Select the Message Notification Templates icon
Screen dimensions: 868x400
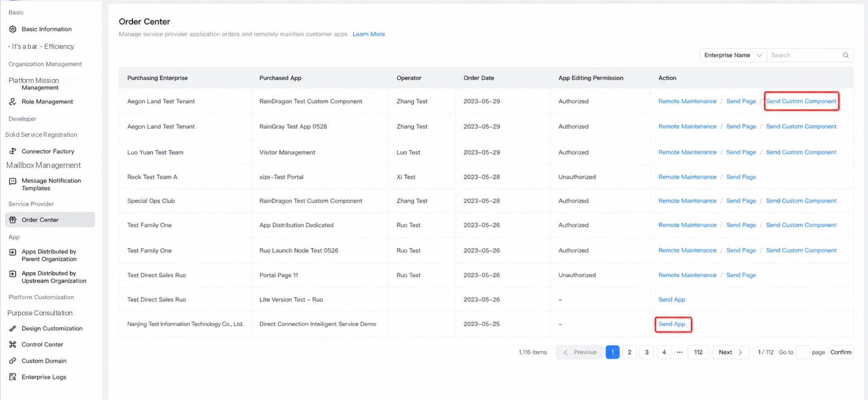13,182
